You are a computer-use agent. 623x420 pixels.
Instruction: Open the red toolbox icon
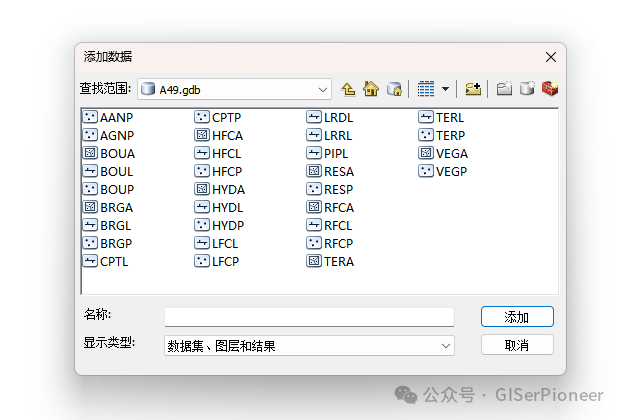(550, 89)
